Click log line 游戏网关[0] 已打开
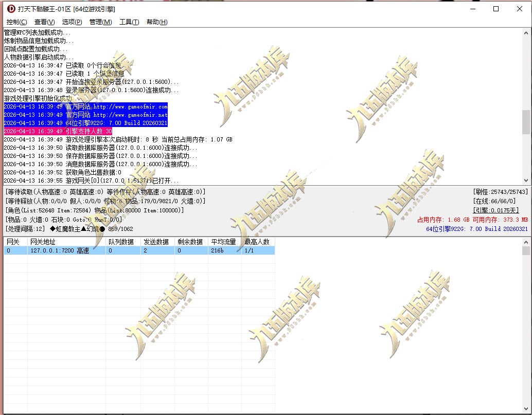The width and height of the screenshot is (532, 415). point(91,181)
